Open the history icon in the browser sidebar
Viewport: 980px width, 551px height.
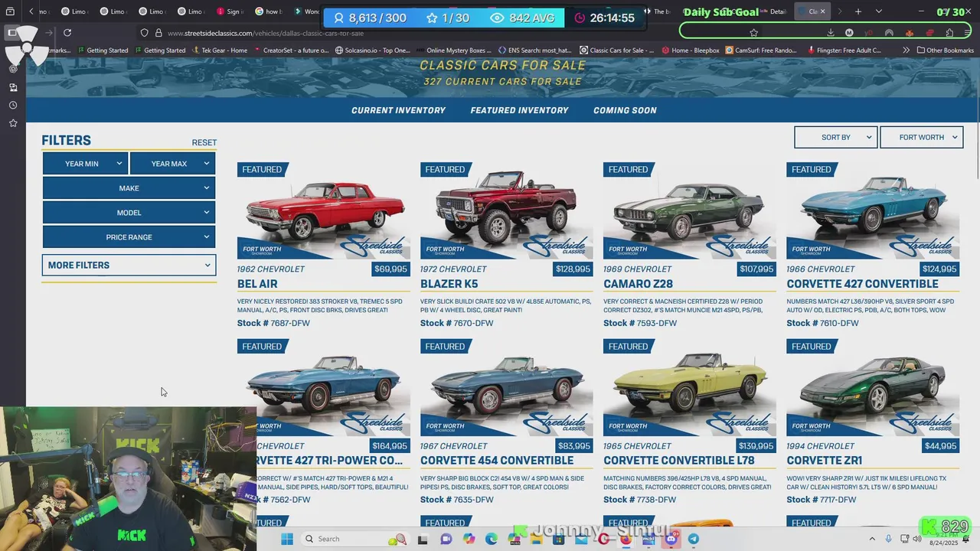pyautogui.click(x=13, y=105)
